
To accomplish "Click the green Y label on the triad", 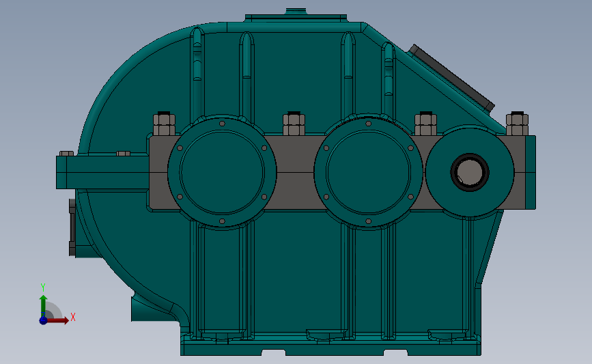I will [x=43, y=288].
